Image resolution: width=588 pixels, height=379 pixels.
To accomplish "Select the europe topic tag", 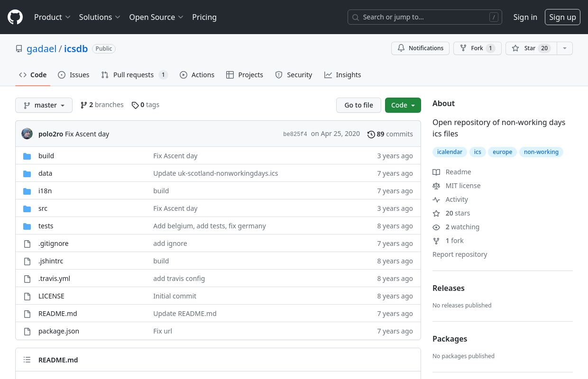I will (502, 152).
